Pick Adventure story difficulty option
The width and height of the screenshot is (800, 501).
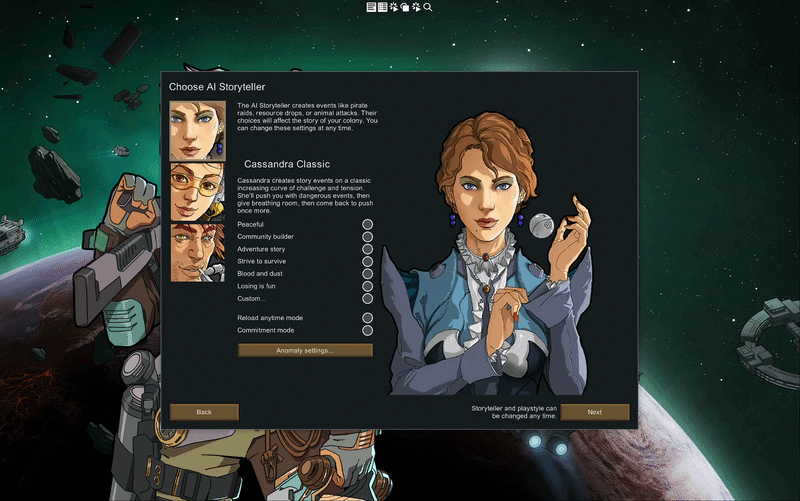point(367,249)
